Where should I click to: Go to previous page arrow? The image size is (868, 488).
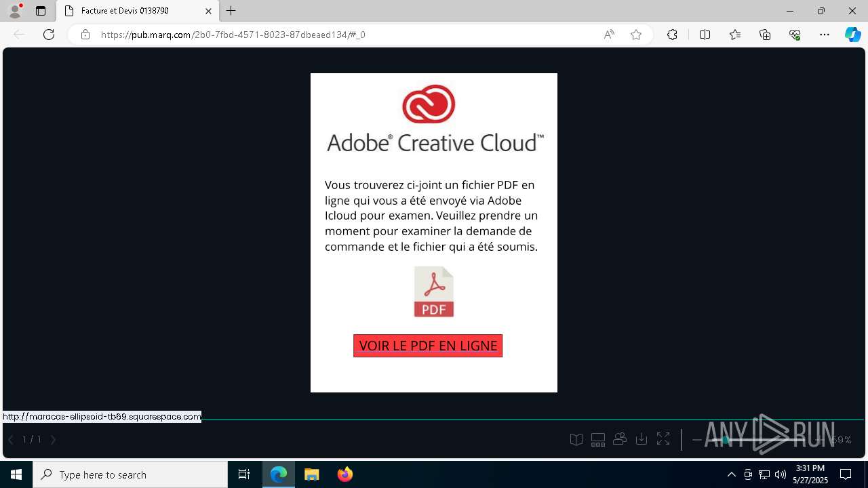[11, 440]
